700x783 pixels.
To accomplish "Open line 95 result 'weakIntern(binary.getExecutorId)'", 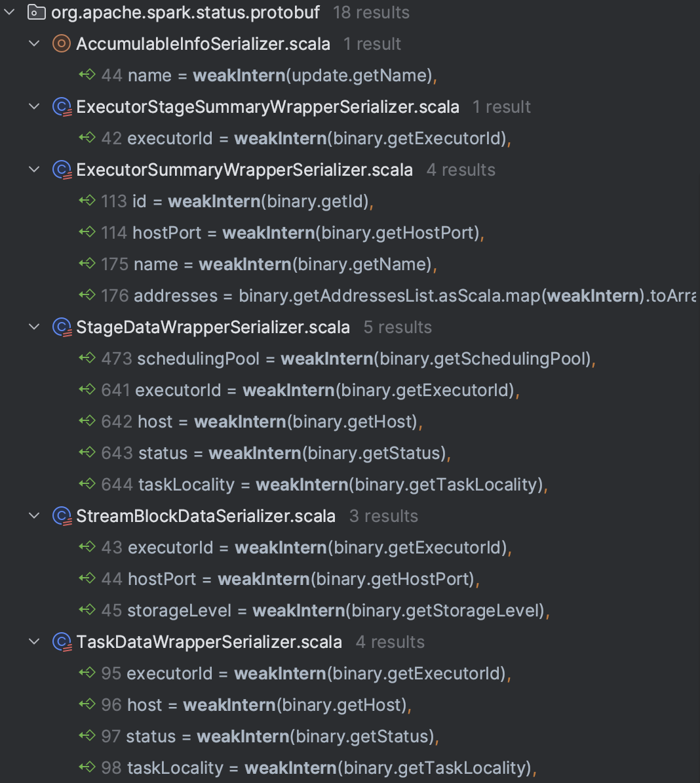I will tap(319, 673).
